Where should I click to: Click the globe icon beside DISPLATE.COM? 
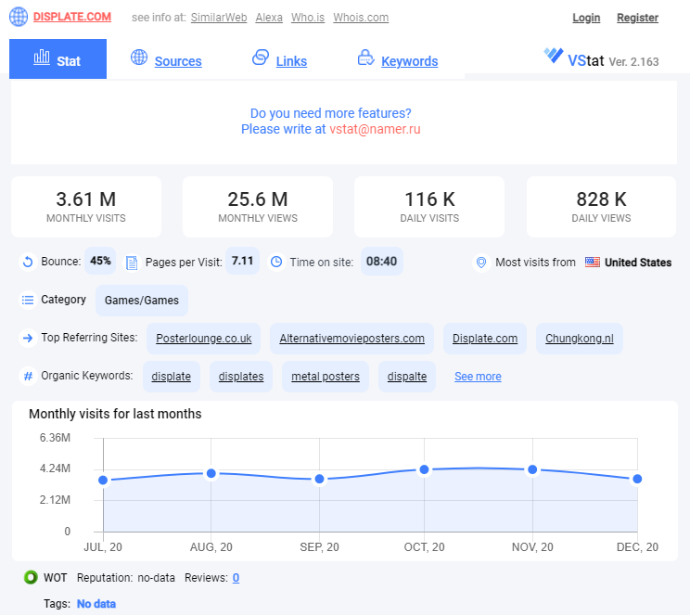[19, 18]
